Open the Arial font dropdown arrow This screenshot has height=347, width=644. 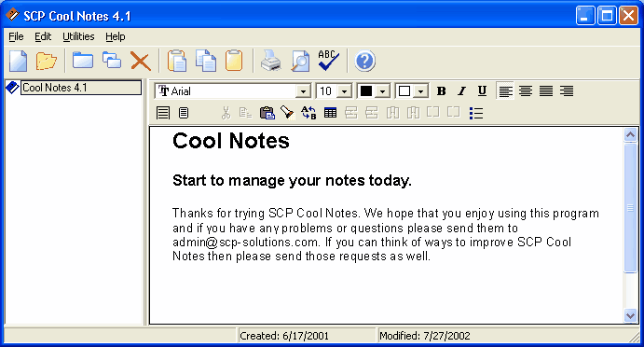pyautogui.click(x=303, y=91)
